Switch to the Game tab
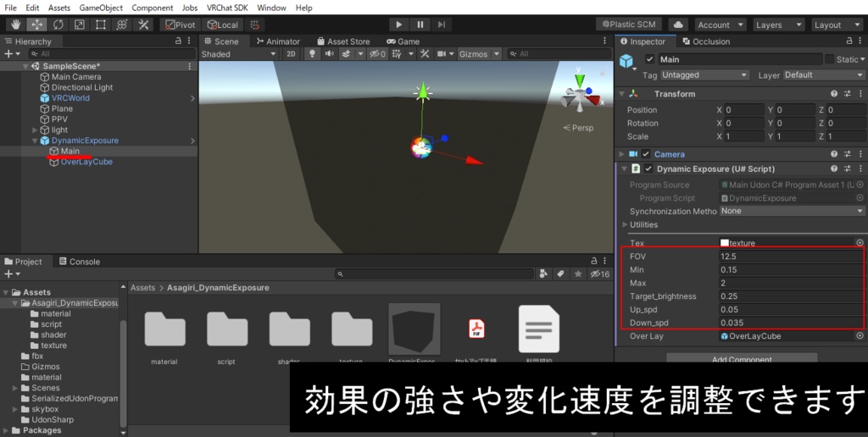Image resolution: width=868 pixels, height=437 pixels. click(x=403, y=41)
